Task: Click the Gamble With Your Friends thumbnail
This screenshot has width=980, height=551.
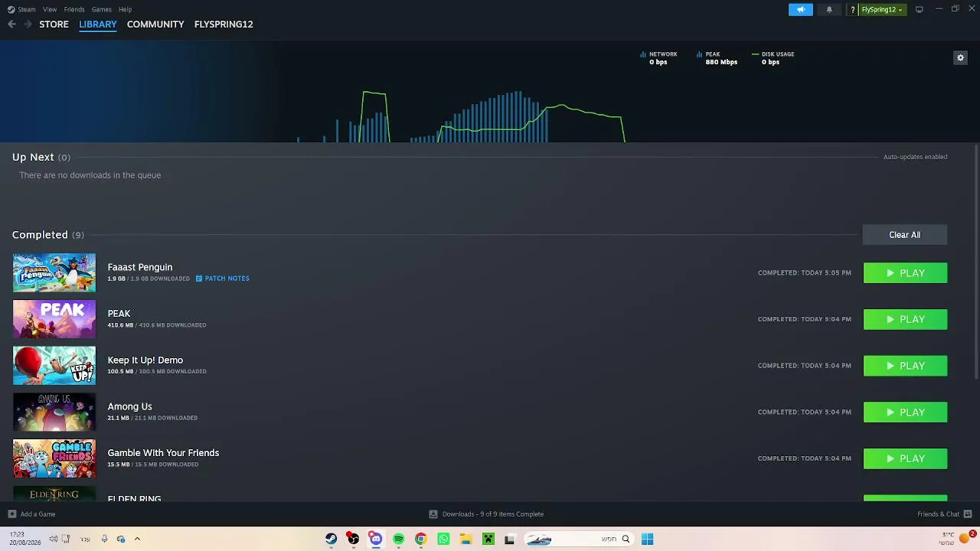Action: coord(54,458)
